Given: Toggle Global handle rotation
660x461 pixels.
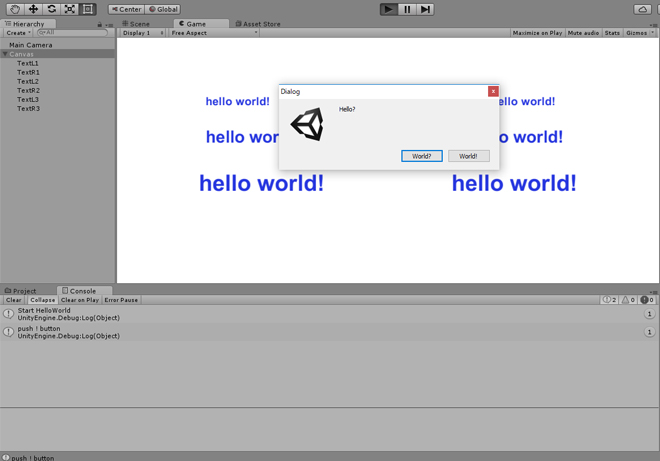Looking at the screenshot, I should (163, 9).
